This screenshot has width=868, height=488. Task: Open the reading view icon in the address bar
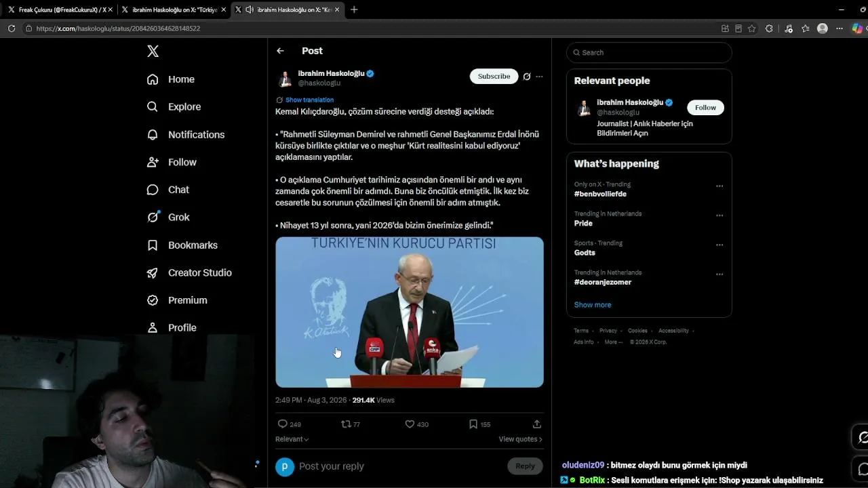pos(738,28)
